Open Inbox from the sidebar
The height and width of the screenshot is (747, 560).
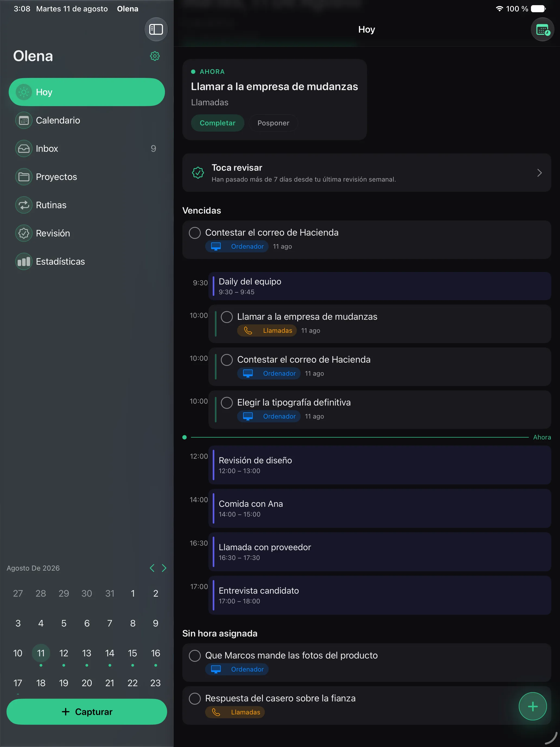(87, 148)
